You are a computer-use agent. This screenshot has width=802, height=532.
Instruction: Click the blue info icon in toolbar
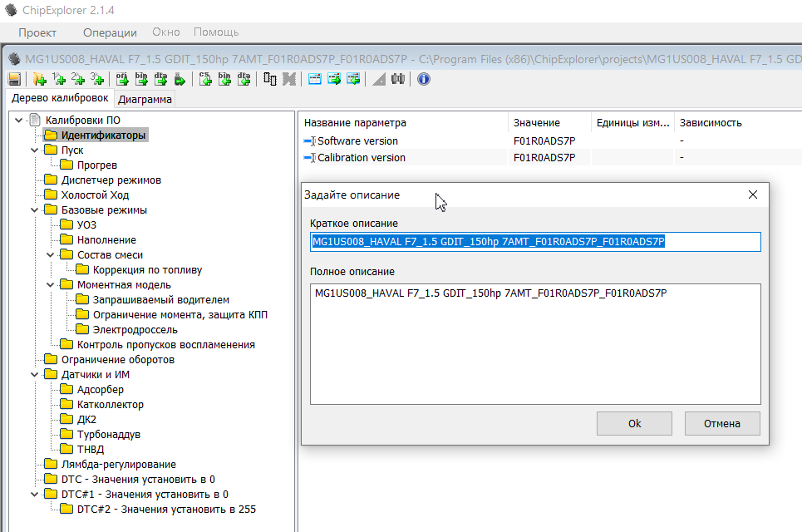[423, 79]
